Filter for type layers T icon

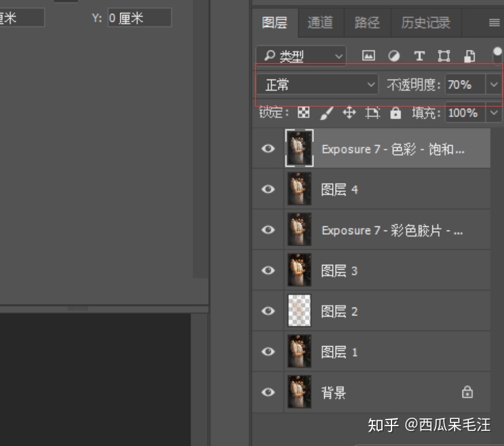pyautogui.click(x=419, y=56)
